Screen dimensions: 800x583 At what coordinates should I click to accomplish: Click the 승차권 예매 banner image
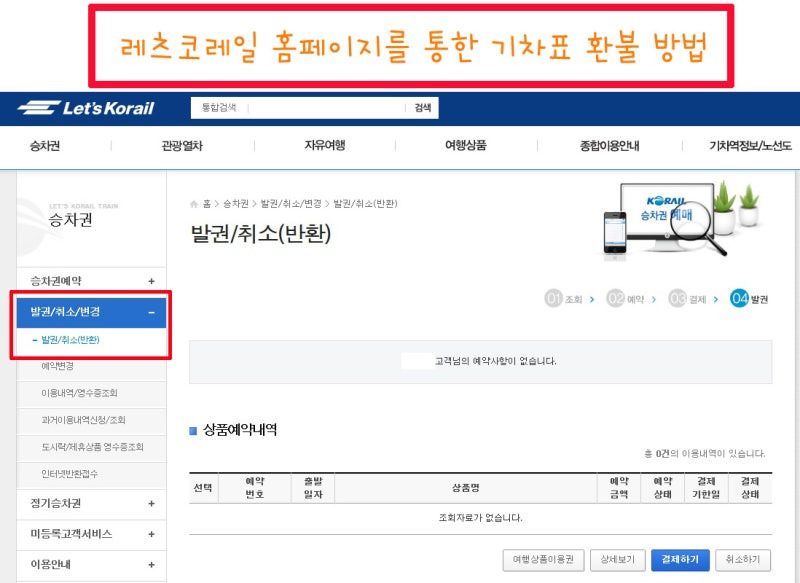(680, 219)
